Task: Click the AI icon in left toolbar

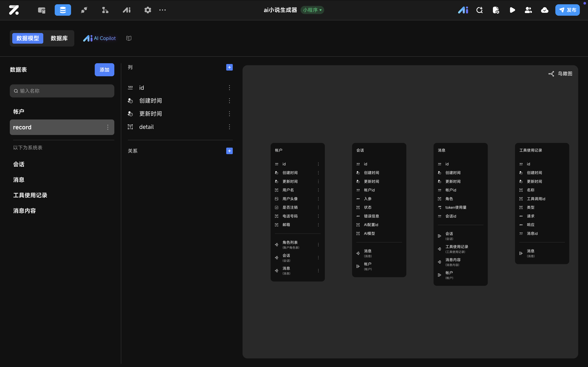Action: pyautogui.click(x=127, y=10)
